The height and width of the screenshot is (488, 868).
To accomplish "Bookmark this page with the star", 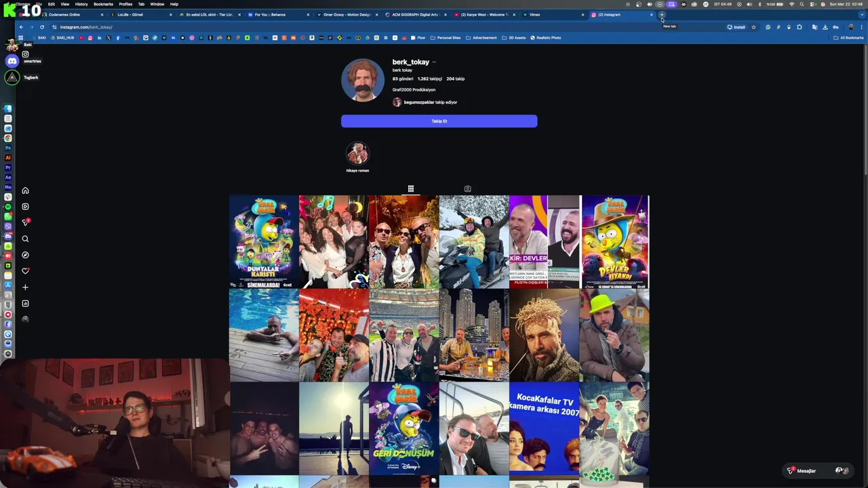I will [x=753, y=27].
